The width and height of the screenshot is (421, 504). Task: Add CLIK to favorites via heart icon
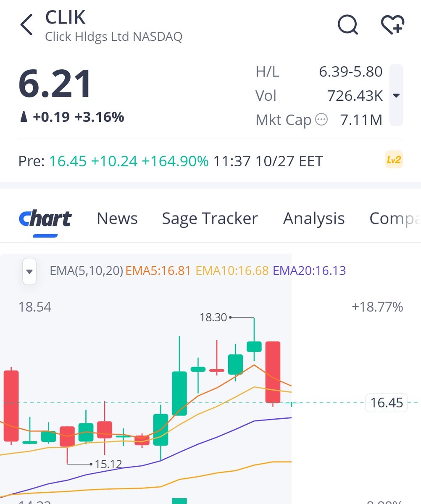392,25
